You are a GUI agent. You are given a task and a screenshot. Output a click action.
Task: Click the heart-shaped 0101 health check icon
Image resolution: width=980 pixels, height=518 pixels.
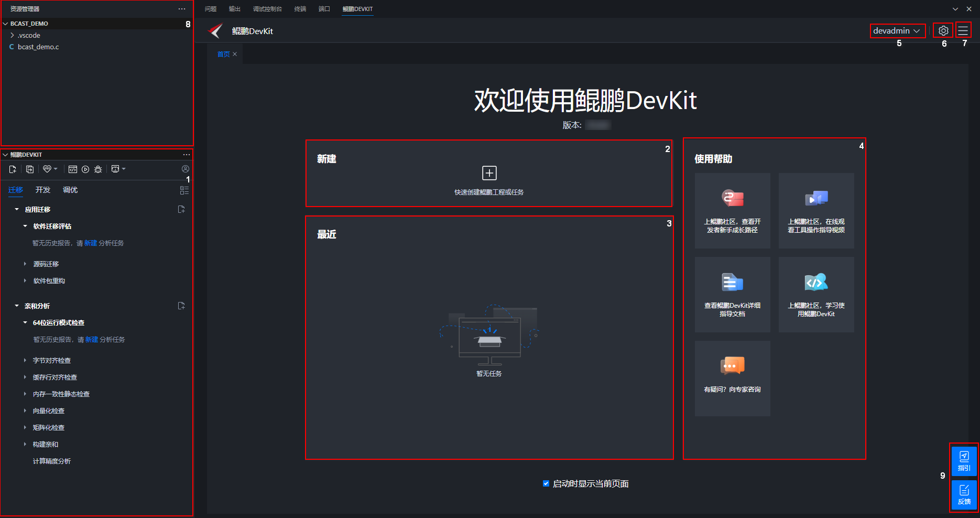tap(47, 169)
